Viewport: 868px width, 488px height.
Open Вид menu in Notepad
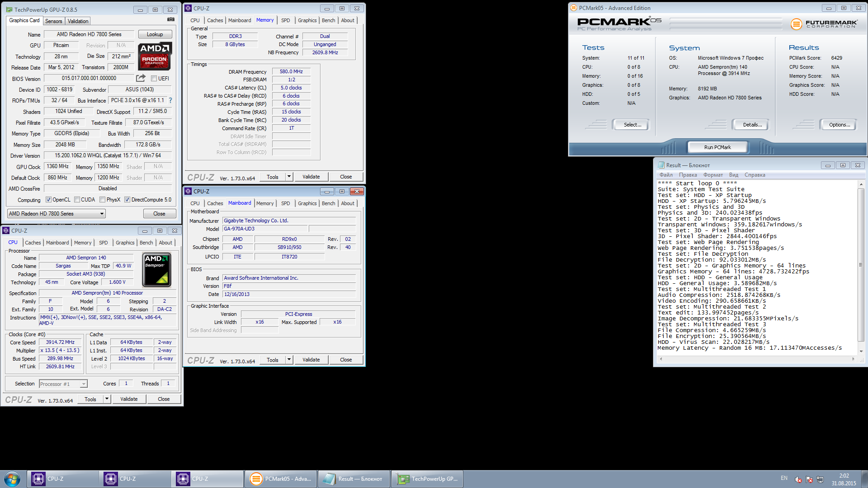733,175
